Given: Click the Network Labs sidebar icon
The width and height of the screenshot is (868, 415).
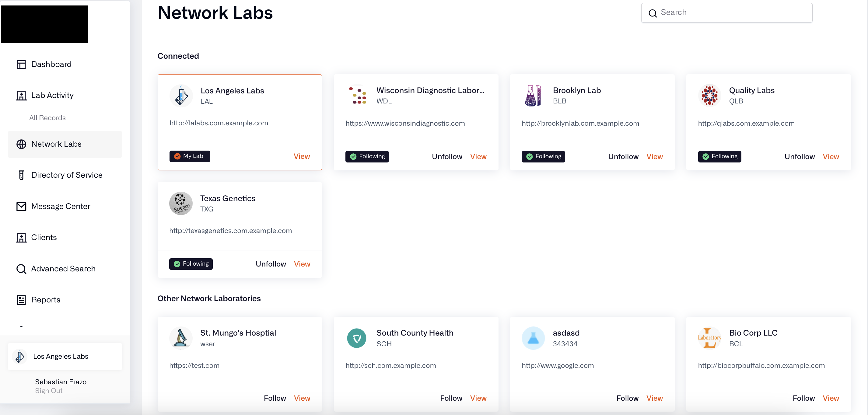Looking at the screenshot, I should pos(22,145).
